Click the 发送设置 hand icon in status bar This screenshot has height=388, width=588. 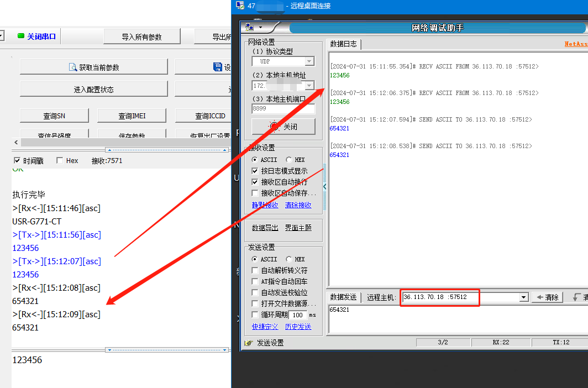(x=248, y=343)
